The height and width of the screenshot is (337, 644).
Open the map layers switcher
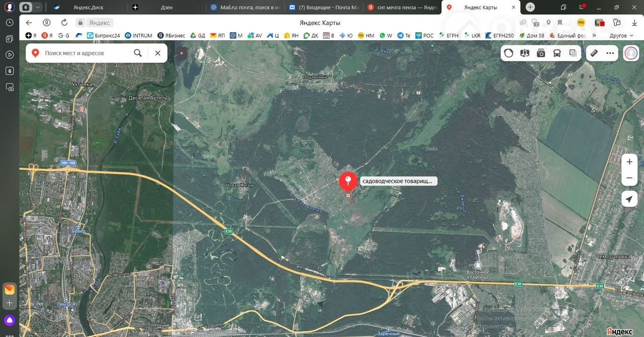point(573,53)
